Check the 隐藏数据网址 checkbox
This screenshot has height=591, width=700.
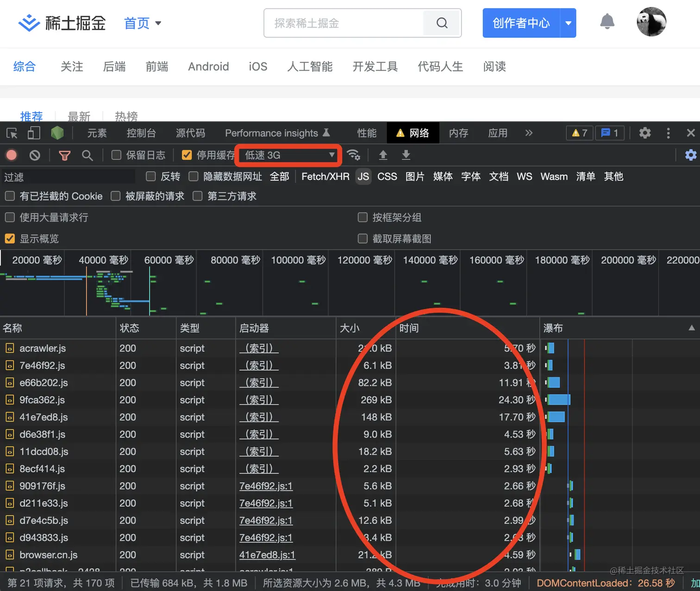pyautogui.click(x=194, y=176)
